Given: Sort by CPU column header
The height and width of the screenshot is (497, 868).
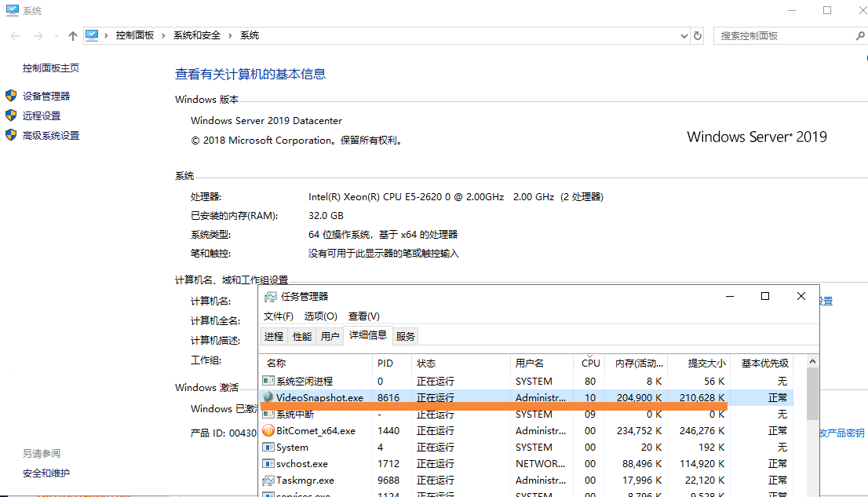Looking at the screenshot, I should (x=589, y=364).
